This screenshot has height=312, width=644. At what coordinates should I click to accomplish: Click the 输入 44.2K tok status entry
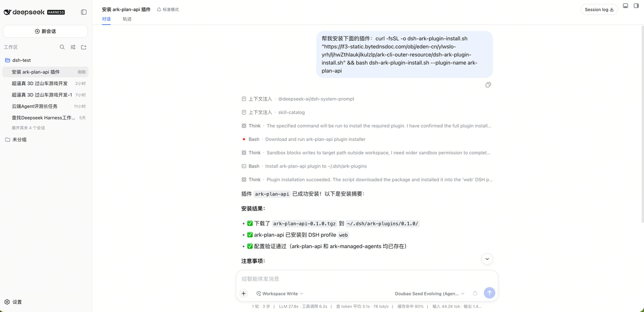point(445,306)
